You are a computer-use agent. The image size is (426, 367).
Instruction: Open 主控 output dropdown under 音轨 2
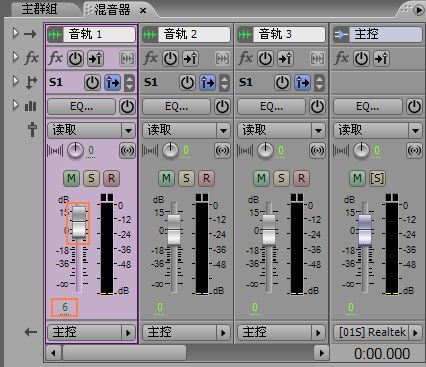point(186,332)
